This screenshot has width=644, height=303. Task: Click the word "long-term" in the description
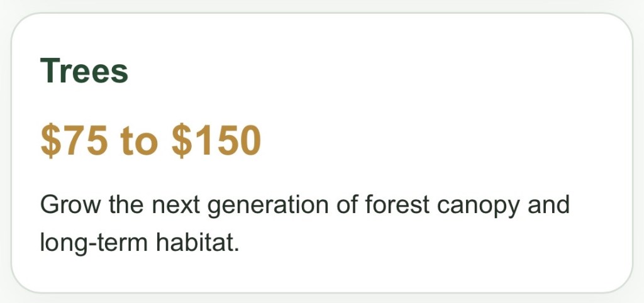[94, 241]
